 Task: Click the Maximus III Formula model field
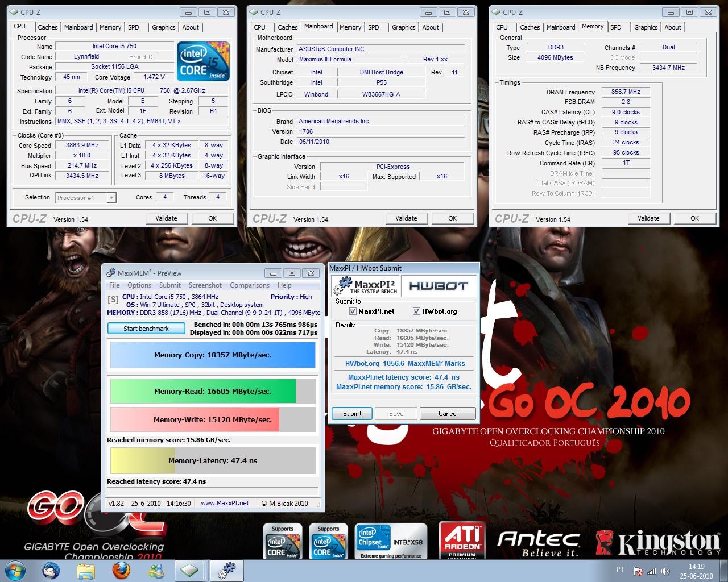[x=350, y=59]
